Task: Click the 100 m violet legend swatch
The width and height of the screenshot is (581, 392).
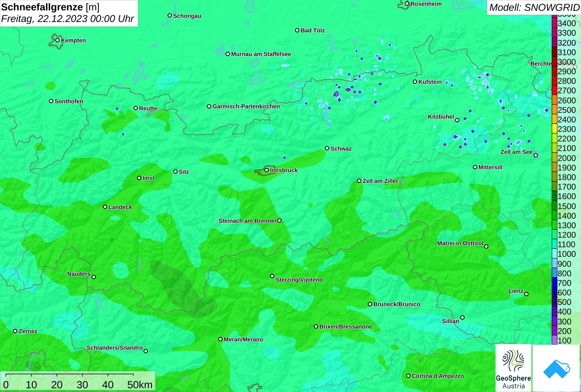Action: pyautogui.click(x=554, y=340)
